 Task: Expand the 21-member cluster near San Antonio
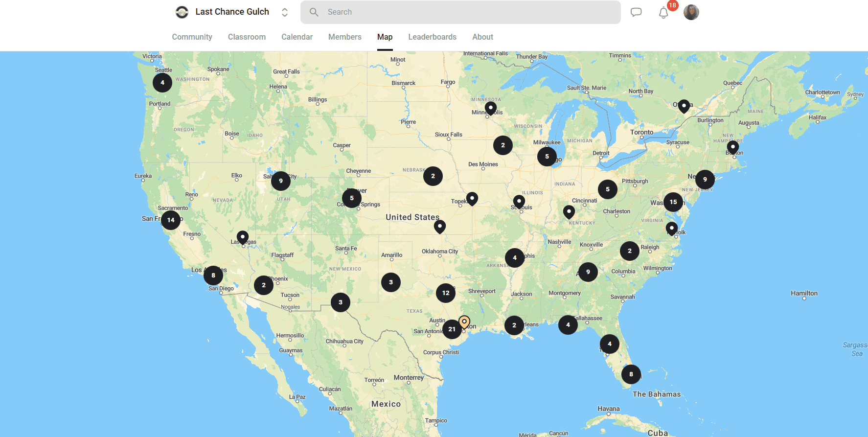point(452,329)
